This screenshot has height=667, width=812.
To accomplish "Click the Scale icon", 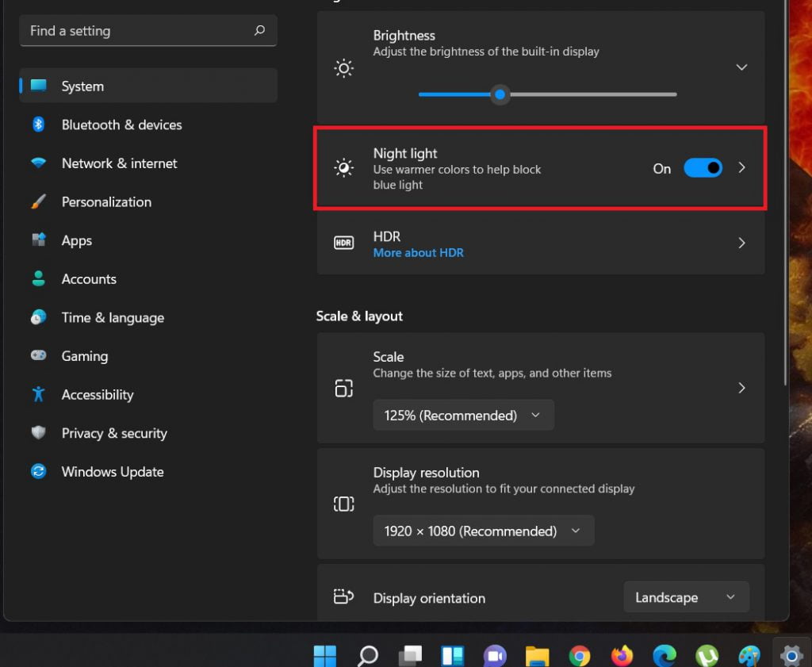I will pyautogui.click(x=344, y=388).
